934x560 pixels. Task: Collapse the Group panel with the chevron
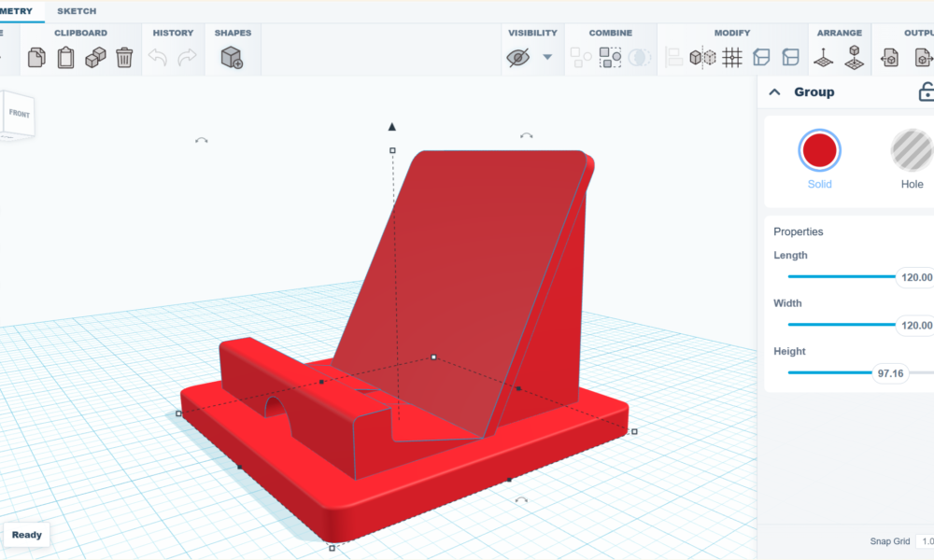pos(774,91)
